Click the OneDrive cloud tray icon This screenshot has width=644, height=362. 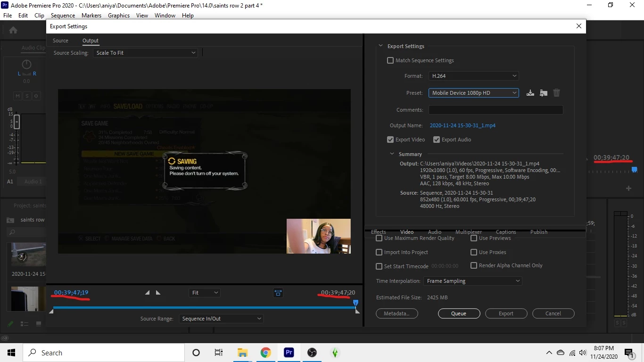[x=561, y=353]
